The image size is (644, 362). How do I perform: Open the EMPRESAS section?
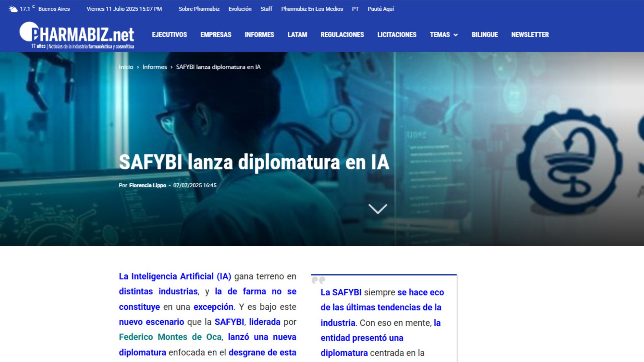[216, 35]
